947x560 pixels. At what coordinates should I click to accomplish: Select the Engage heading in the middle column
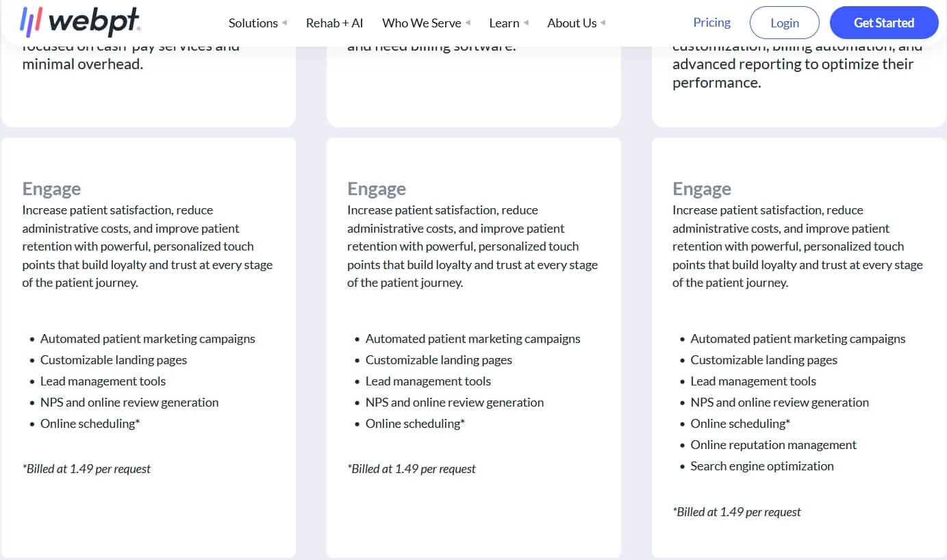pos(377,188)
